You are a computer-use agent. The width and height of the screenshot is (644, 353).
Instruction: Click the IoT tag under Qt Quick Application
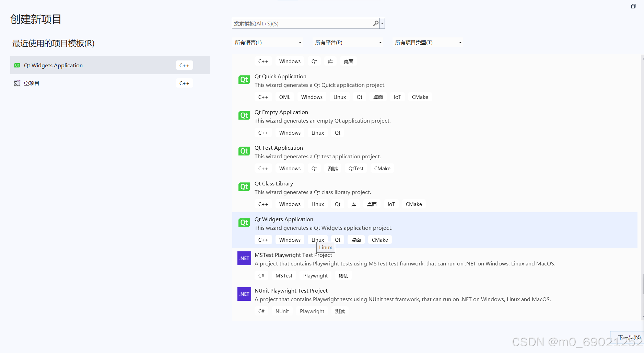[x=397, y=97]
